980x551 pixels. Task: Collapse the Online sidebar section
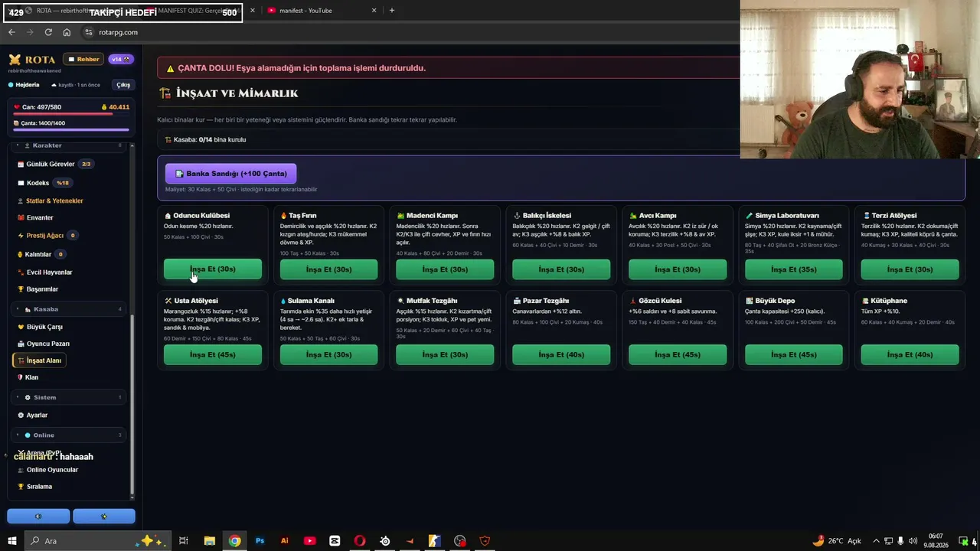click(x=70, y=435)
